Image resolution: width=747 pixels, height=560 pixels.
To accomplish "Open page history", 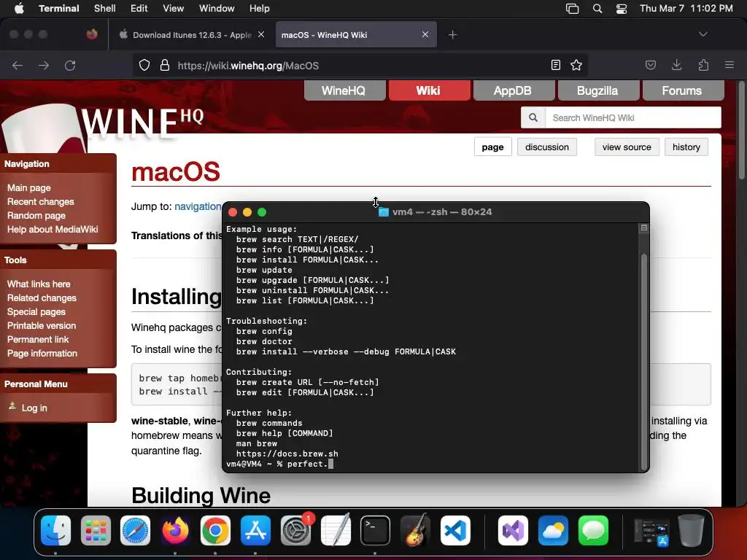I will point(686,147).
